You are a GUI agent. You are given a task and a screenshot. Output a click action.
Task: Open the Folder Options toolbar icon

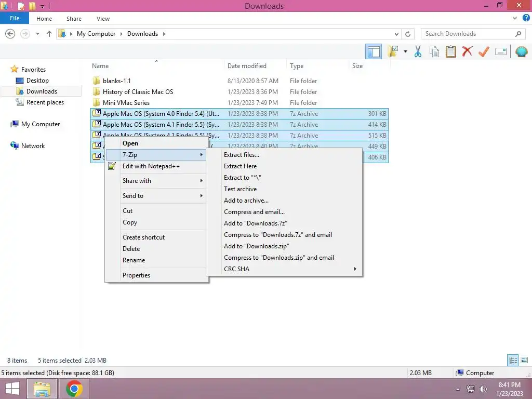pyautogui.click(x=393, y=51)
